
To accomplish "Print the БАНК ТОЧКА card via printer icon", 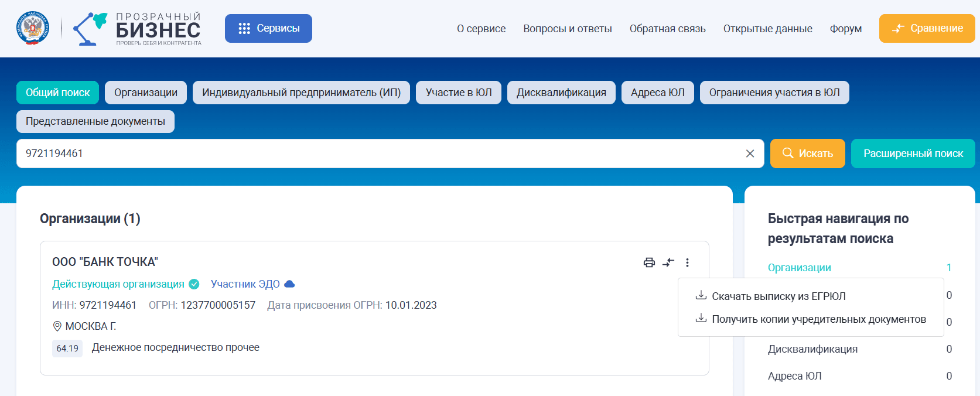I will tap(649, 262).
